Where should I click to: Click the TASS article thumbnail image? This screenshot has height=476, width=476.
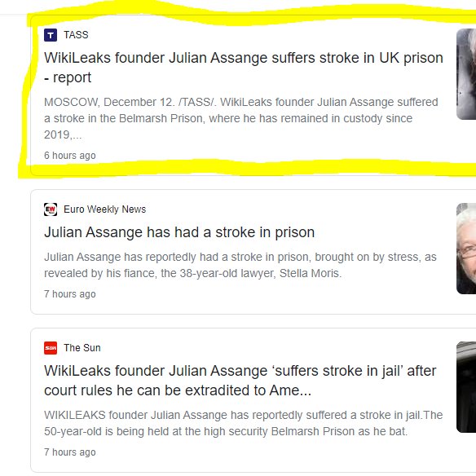pos(466,74)
